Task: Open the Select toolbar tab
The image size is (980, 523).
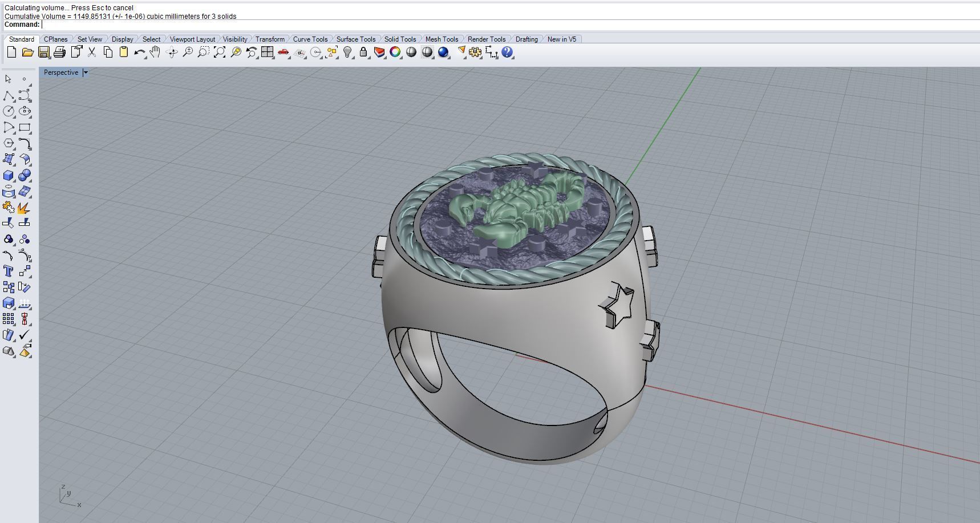Action: click(151, 39)
